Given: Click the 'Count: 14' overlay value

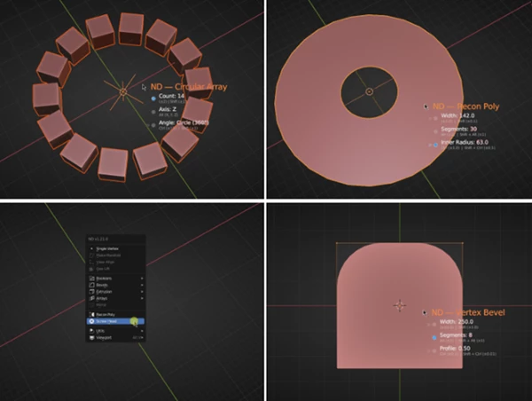Looking at the screenshot, I should pyautogui.click(x=171, y=96).
